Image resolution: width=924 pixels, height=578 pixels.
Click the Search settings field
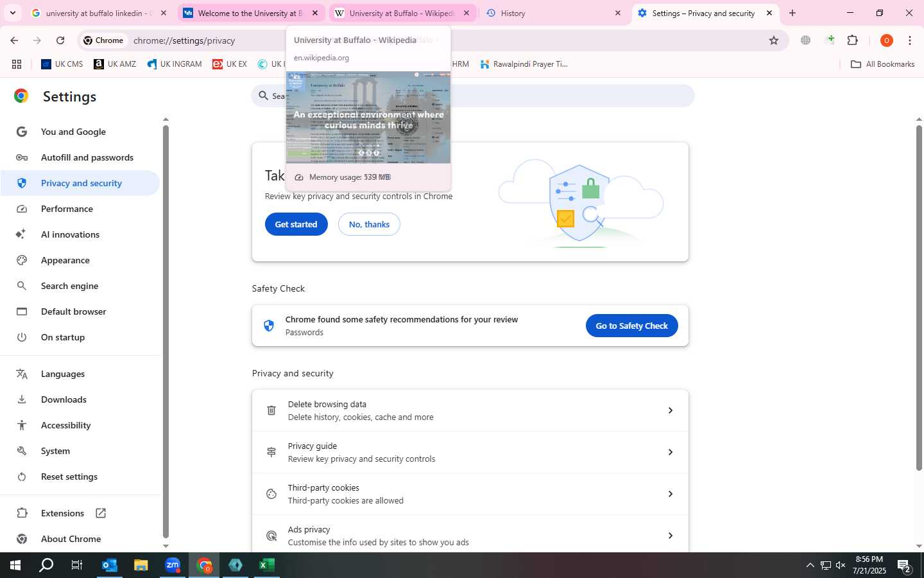click(x=473, y=96)
